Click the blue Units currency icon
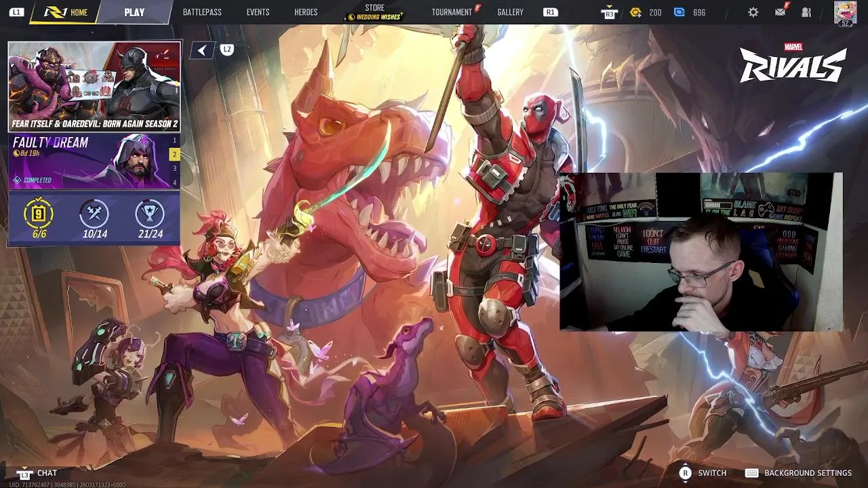868x488 pixels. [x=679, y=12]
